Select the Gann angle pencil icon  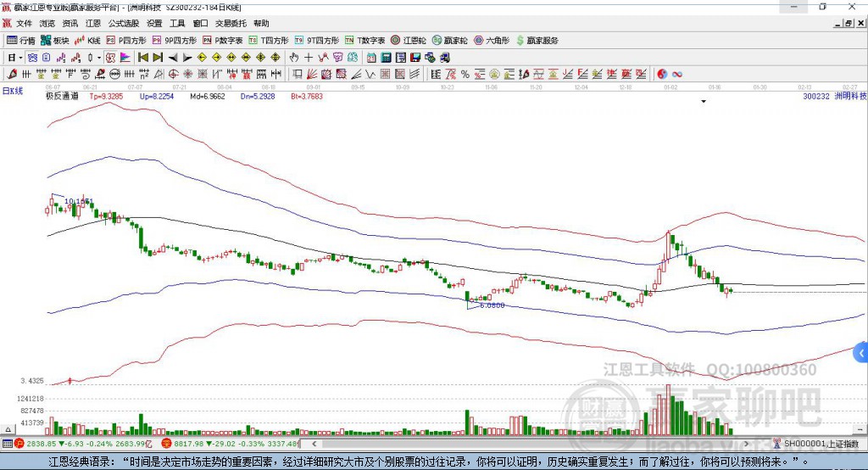pos(12,75)
